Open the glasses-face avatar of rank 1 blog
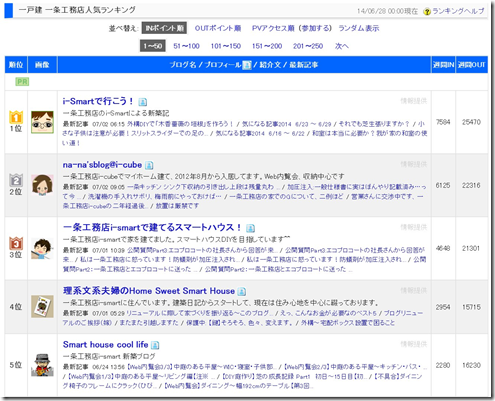Screen dimensions: 495x401 click(42, 122)
